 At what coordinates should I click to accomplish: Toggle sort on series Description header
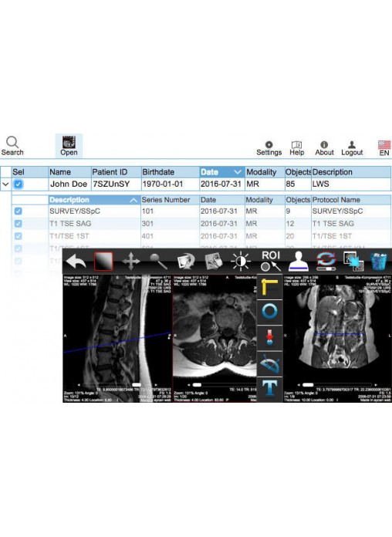(94, 200)
